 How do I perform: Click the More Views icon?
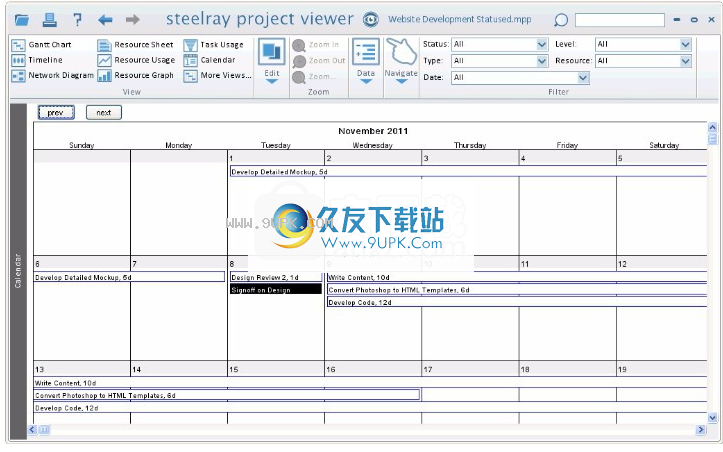190,75
